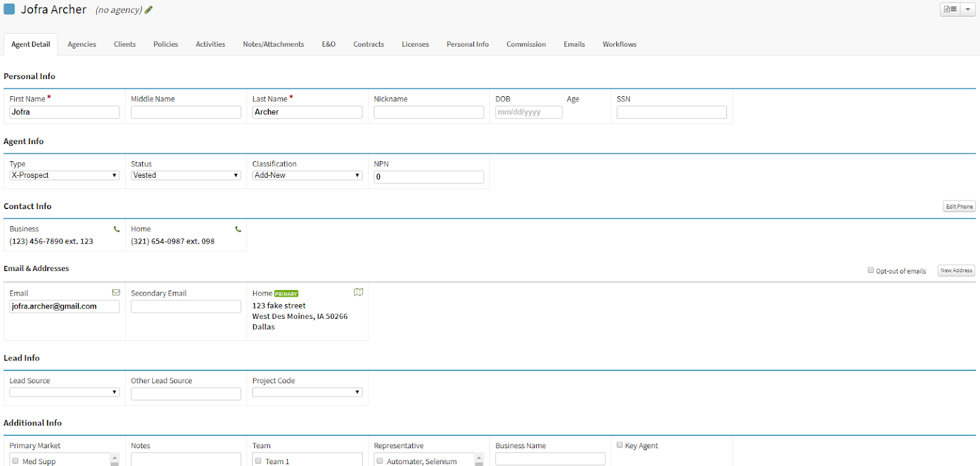
Task: Click the Business phone call icon
Action: pos(116,229)
